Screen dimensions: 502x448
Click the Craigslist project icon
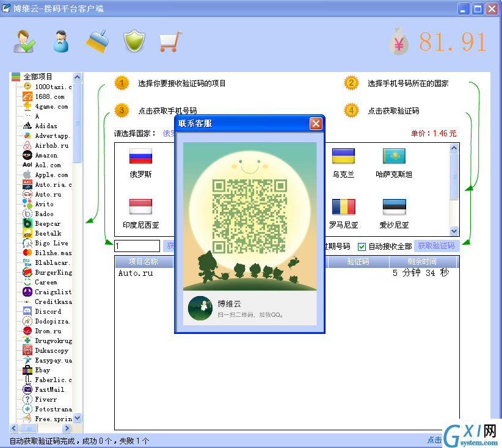27,292
